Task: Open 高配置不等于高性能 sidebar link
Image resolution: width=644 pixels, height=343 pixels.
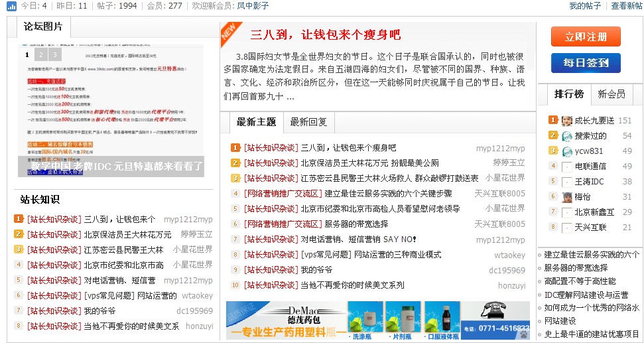Action: coord(580,281)
